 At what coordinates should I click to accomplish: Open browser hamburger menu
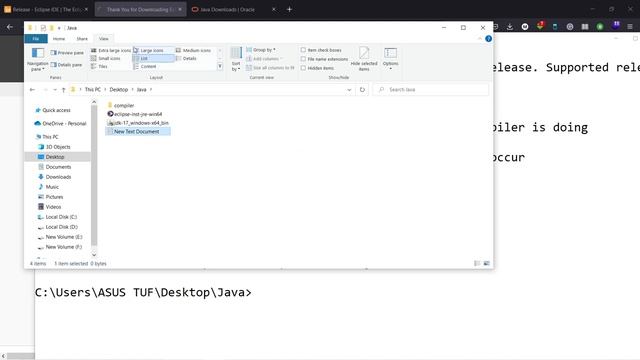point(630,27)
